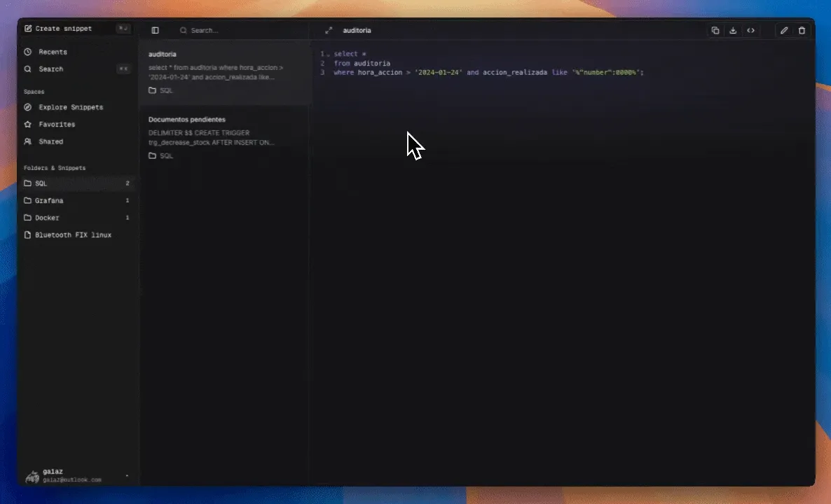Click the auditoria title in editor header
Screen dimensions: 831x504
357,31
